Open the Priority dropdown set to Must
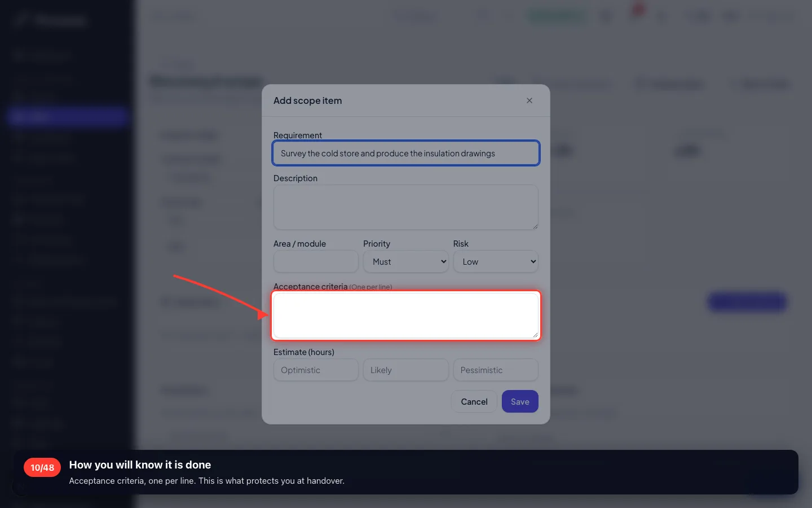The image size is (812, 508). 406,262
